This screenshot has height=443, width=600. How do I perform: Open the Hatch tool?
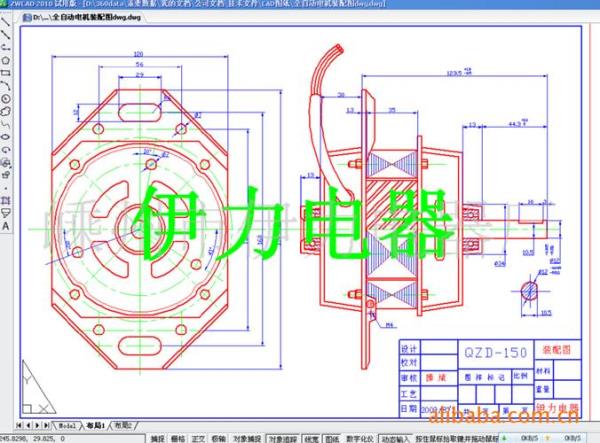[5, 200]
